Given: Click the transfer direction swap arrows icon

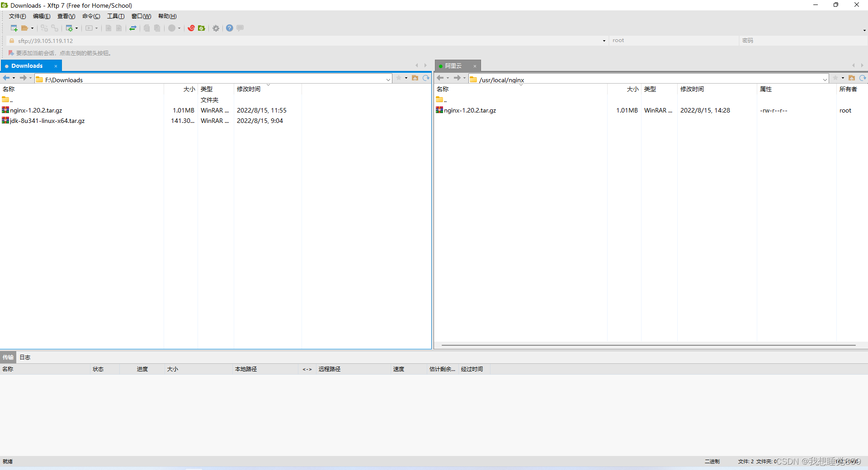Looking at the screenshot, I should (132, 28).
